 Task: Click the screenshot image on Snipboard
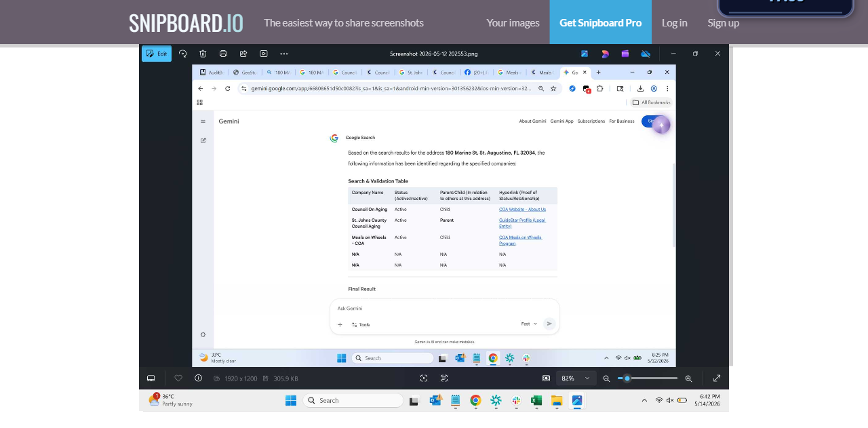pos(434,227)
